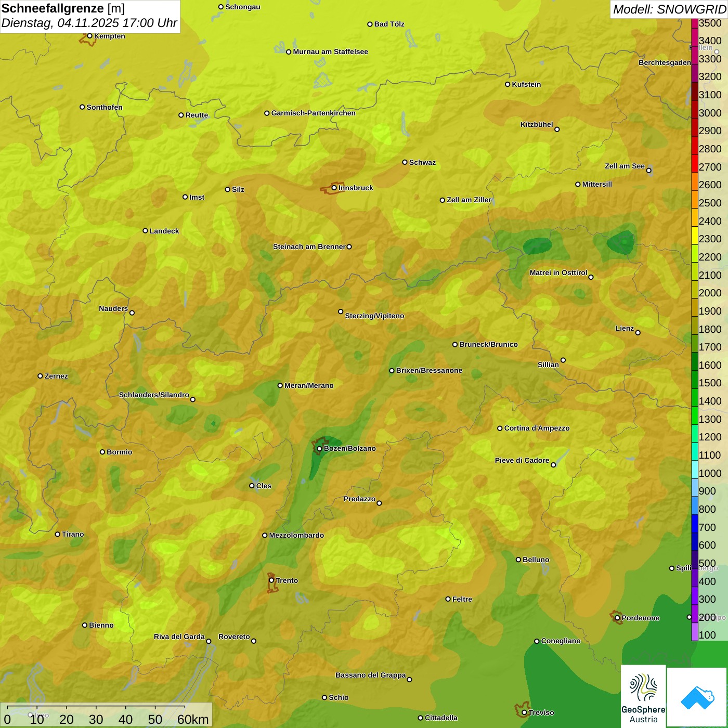This screenshot has width=728, height=728.
Task: Click the Bormio city marker dot
Action: point(102,452)
